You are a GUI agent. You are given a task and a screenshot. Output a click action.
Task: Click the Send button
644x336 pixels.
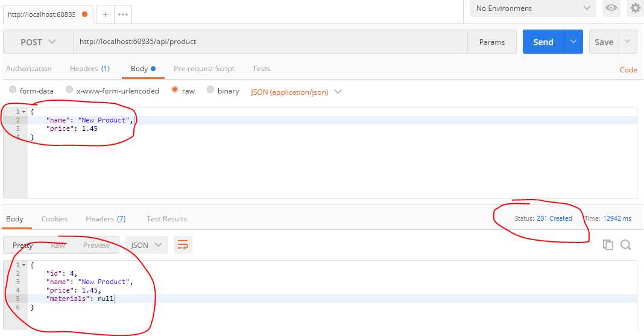(x=543, y=42)
